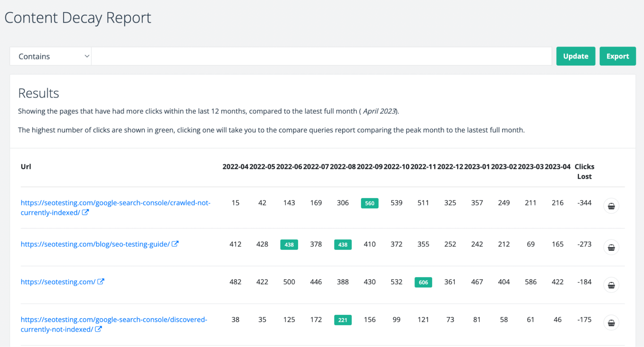Click the Export button
Viewport: 644px width, 347px height.
pyautogui.click(x=618, y=56)
